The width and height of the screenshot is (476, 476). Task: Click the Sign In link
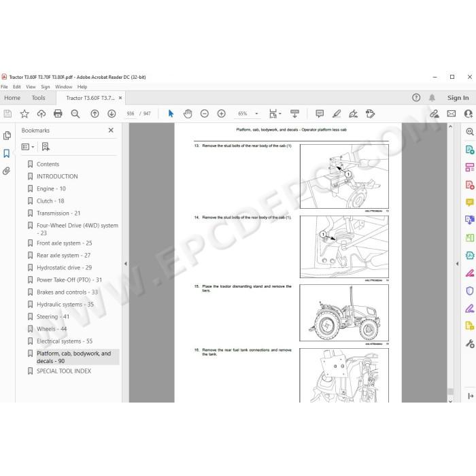point(458,98)
